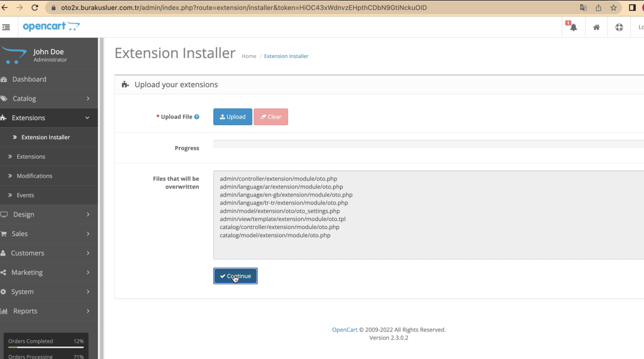Bookmark this page with star icon
The image size is (644, 359).
tap(614, 8)
